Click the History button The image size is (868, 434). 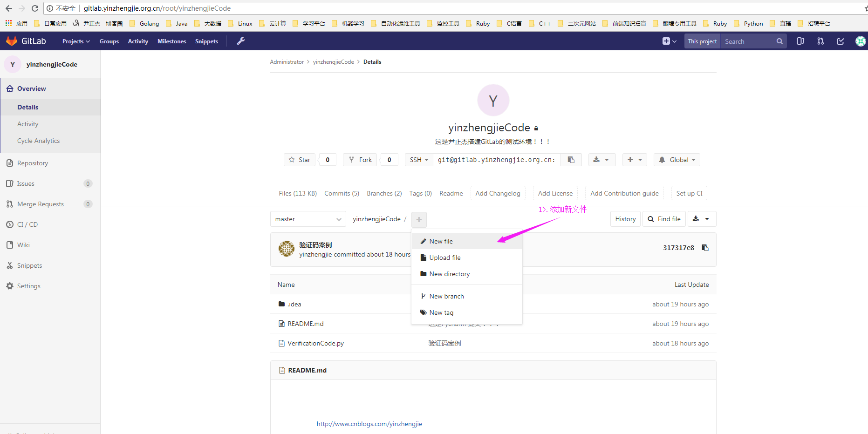[625, 219]
